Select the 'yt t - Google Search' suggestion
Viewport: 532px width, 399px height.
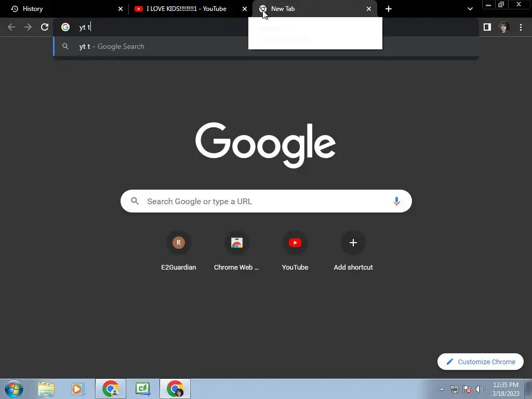[266, 46]
